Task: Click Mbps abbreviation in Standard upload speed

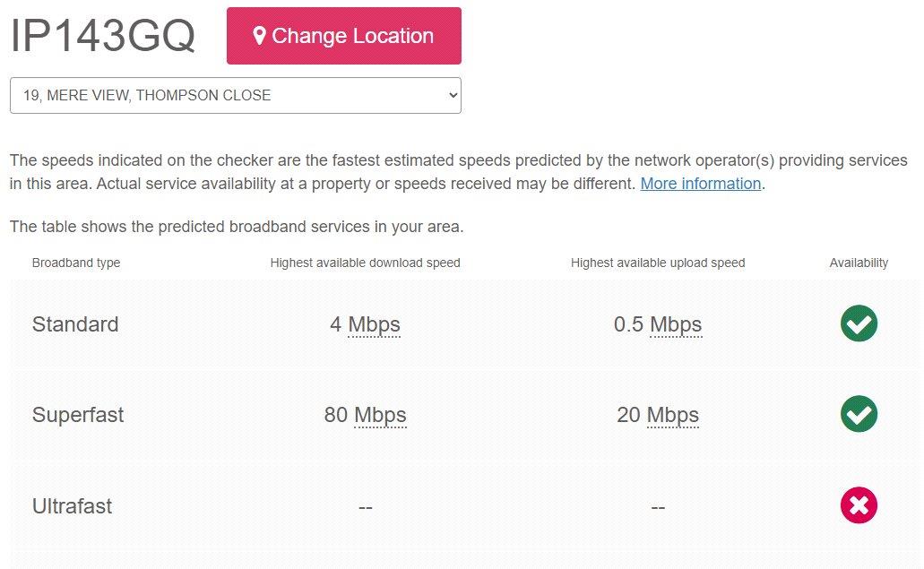Action: point(676,324)
